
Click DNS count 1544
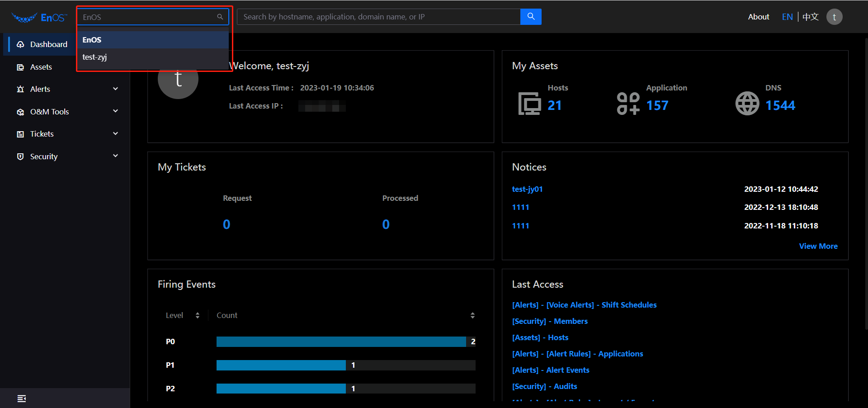tap(780, 105)
